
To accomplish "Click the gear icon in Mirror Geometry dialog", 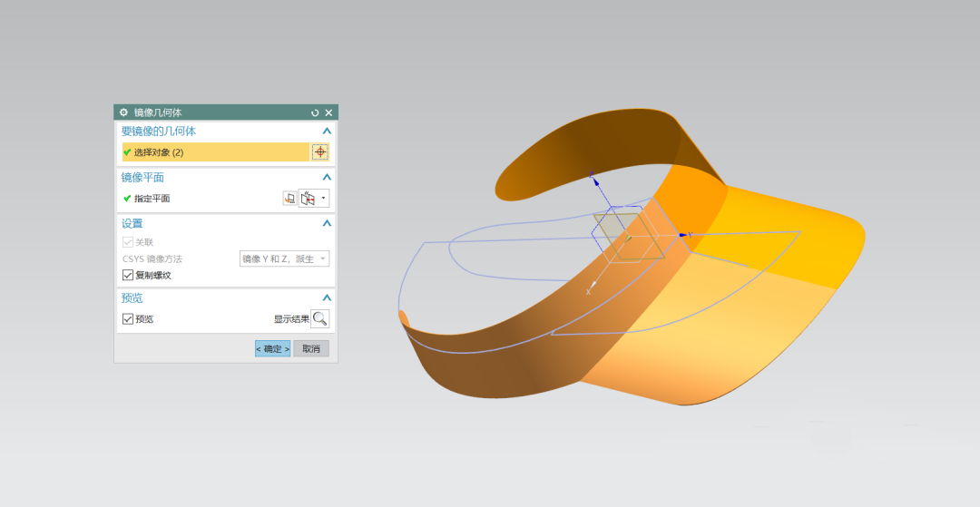I will (123, 112).
